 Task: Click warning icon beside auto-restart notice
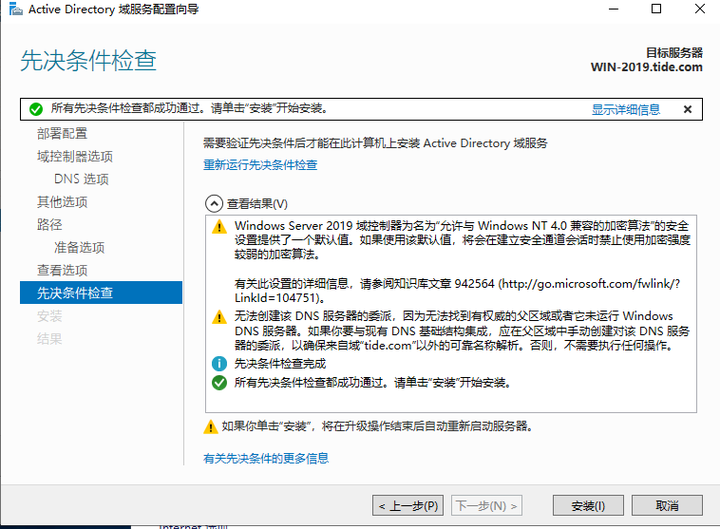click(x=210, y=427)
